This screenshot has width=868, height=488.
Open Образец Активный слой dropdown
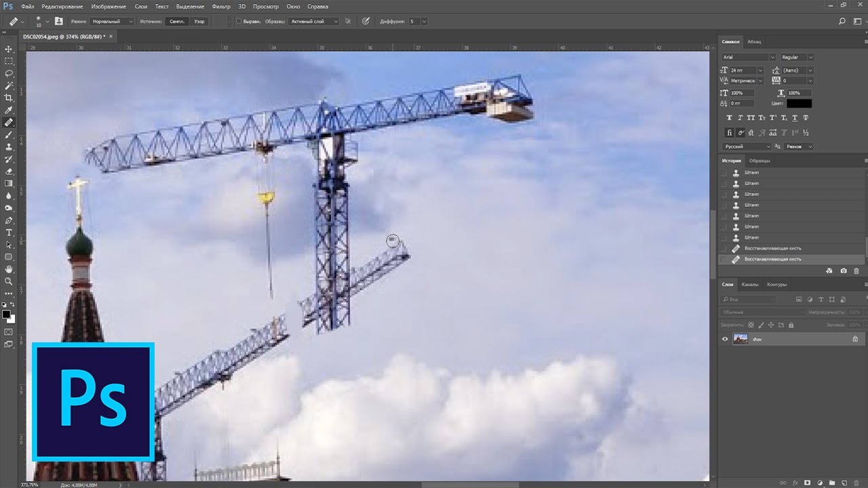[315, 22]
